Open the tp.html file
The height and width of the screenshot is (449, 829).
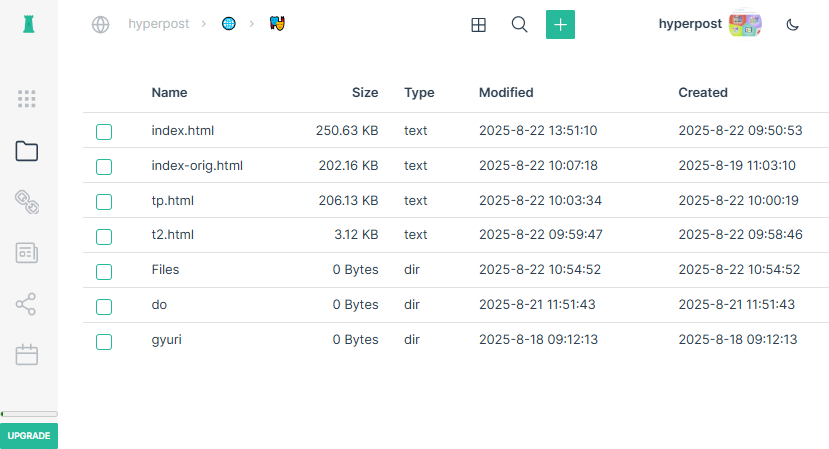click(x=172, y=201)
